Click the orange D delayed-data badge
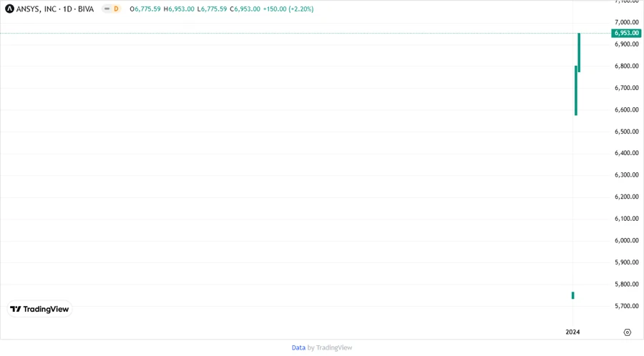The height and width of the screenshot is (356, 644). [x=115, y=9]
